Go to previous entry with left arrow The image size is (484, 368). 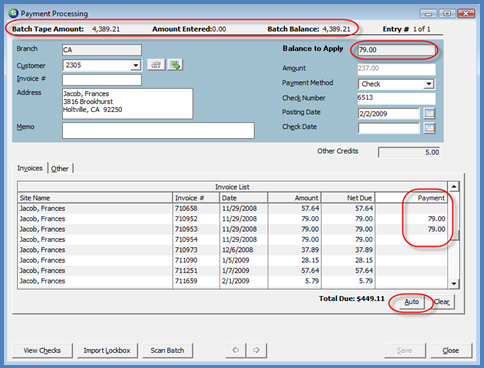click(236, 350)
